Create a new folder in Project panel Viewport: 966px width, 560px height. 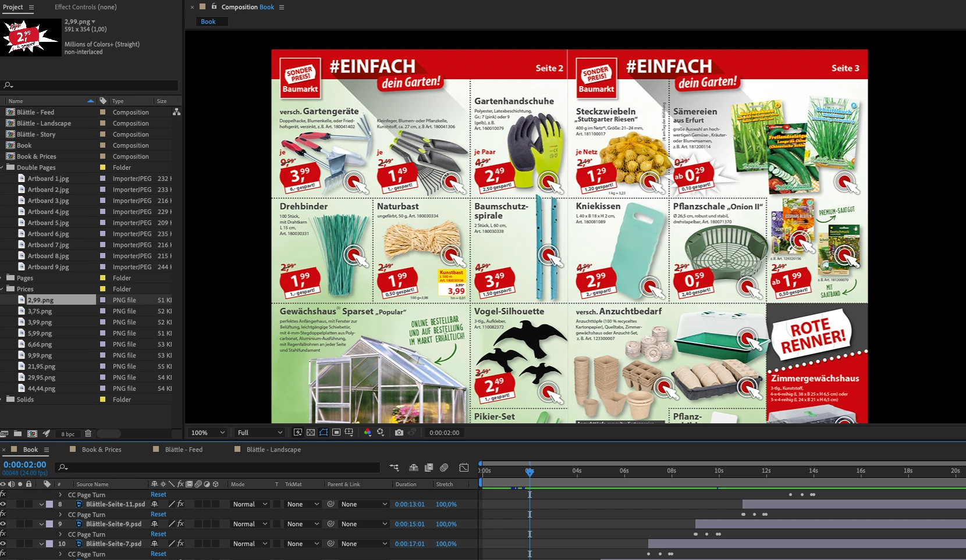pos(18,434)
